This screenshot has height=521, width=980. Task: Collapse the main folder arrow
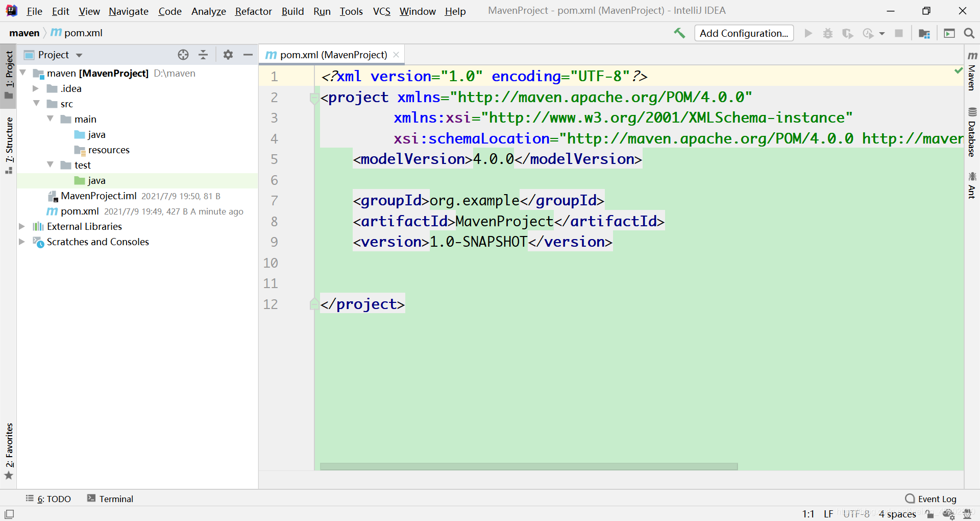50,119
